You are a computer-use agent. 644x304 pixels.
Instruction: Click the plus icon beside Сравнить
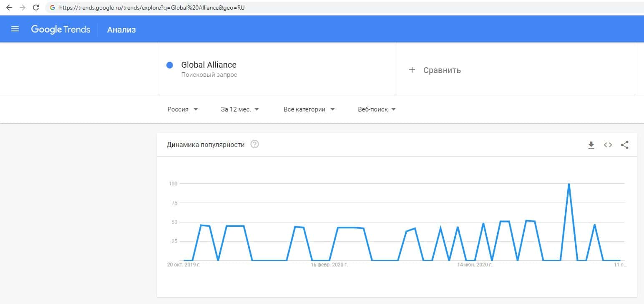click(412, 70)
